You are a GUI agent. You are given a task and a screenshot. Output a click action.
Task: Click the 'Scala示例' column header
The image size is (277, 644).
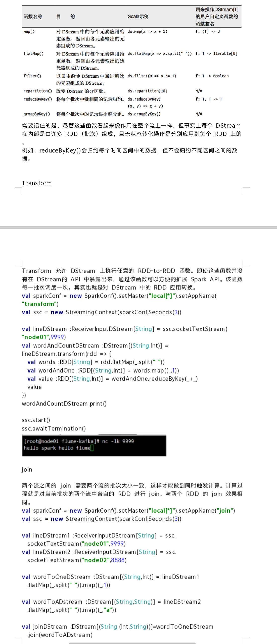point(138,17)
